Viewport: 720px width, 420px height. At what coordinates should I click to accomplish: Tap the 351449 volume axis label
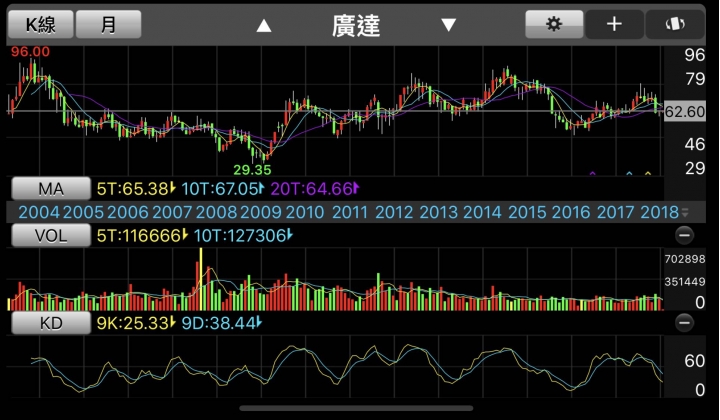(685, 281)
